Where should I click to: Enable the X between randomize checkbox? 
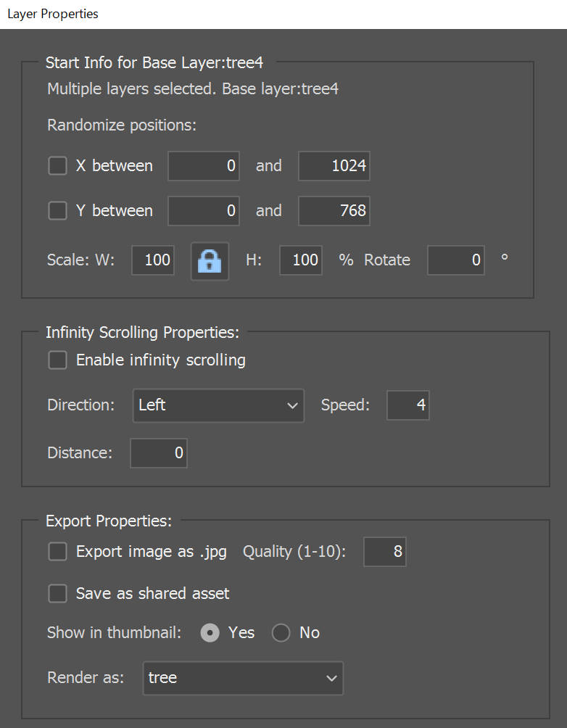(x=57, y=166)
